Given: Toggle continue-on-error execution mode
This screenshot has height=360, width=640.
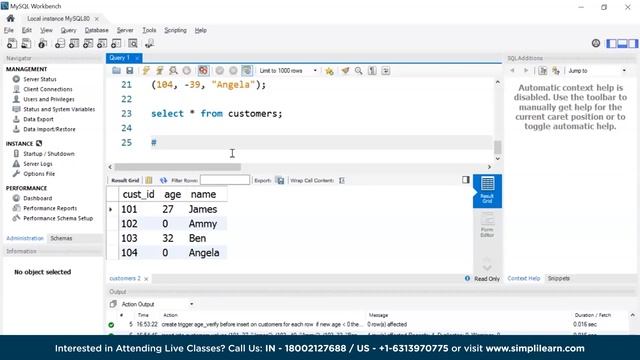Looking at the screenshot, I should click(x=203, y=71).
